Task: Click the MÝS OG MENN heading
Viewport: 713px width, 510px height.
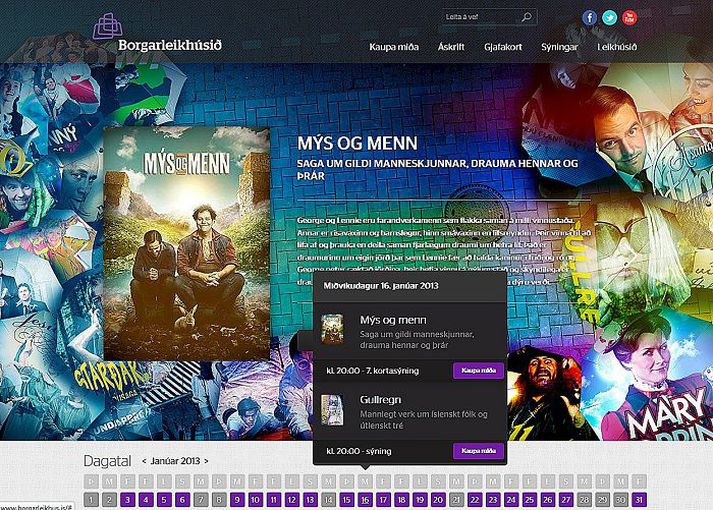Action: 357,143
